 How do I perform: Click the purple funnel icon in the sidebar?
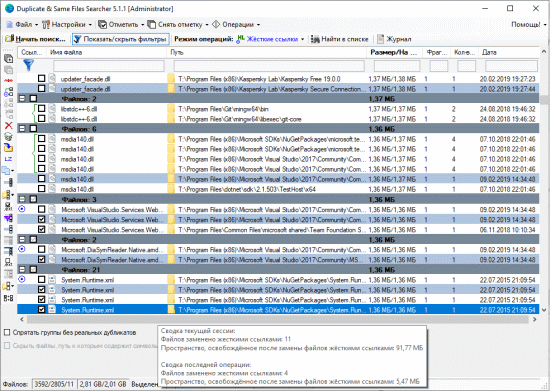[8, 219]
